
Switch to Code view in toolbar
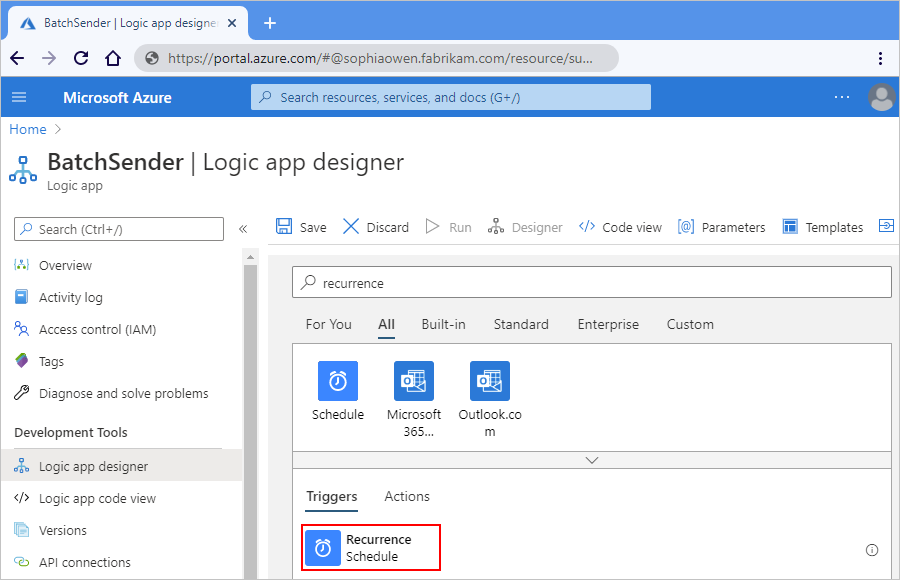click(620, 227)
